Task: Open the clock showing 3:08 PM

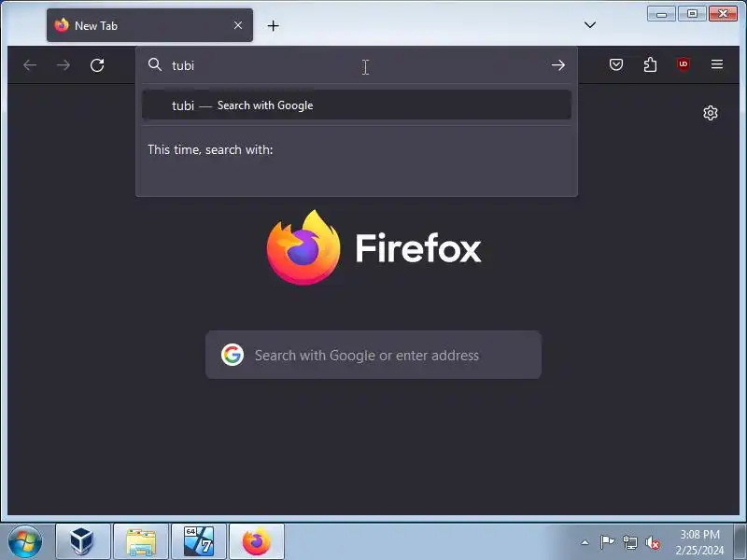Action: pos(699,542)
